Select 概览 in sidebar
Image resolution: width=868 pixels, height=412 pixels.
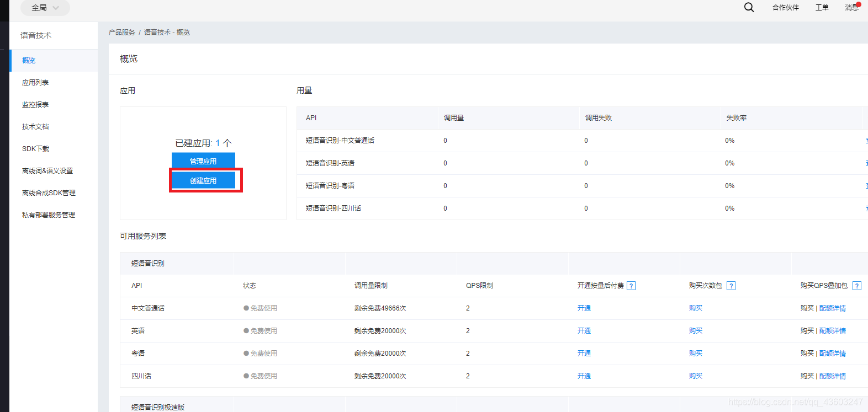(x=54, y=61)
